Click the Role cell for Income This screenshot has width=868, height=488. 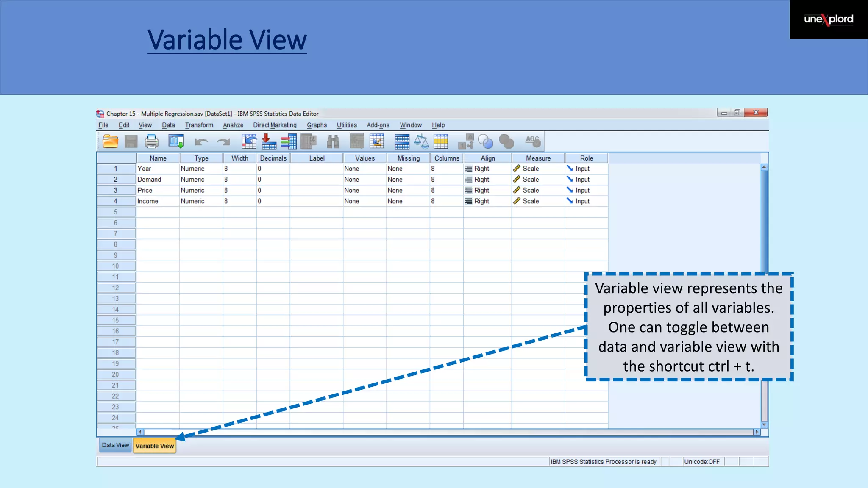coord(586,201)
